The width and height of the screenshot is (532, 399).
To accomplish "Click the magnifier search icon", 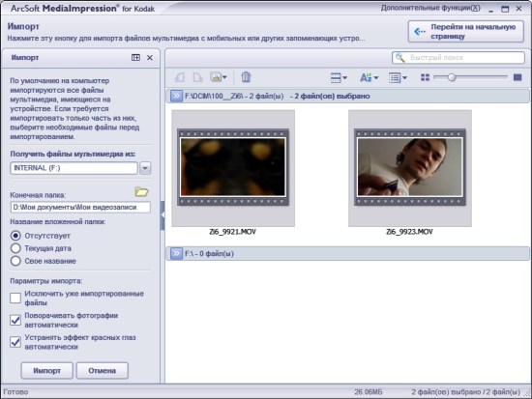I will pyautogui.click(x=400, y=58).
